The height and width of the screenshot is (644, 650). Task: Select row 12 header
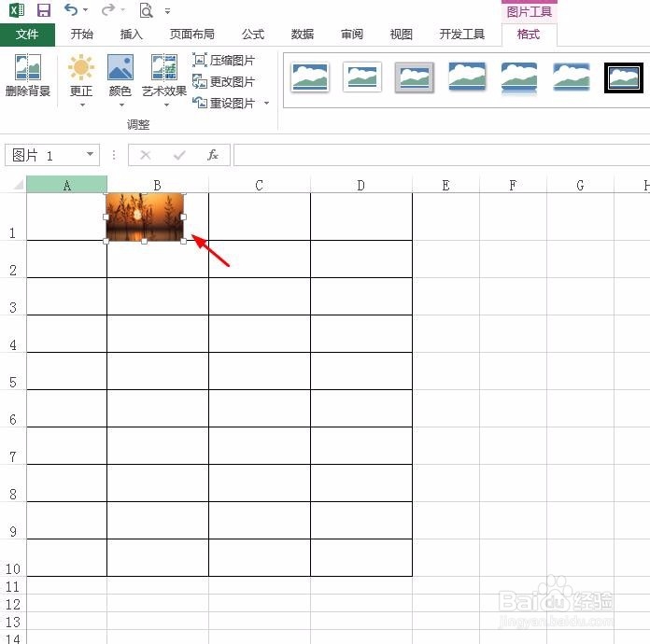pos(13,603)
